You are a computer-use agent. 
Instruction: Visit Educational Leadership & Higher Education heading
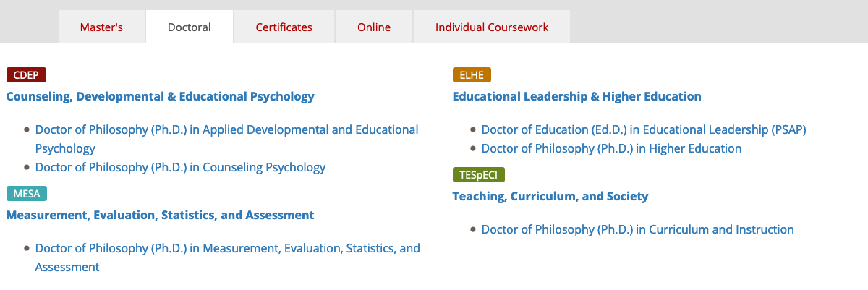[x=576, y=96]
